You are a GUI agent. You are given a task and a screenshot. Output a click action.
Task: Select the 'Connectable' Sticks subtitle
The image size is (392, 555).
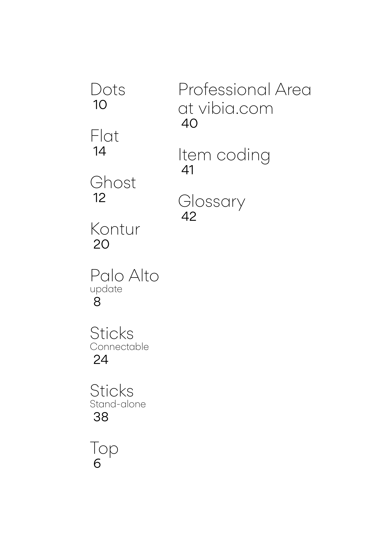click(119, 347)
